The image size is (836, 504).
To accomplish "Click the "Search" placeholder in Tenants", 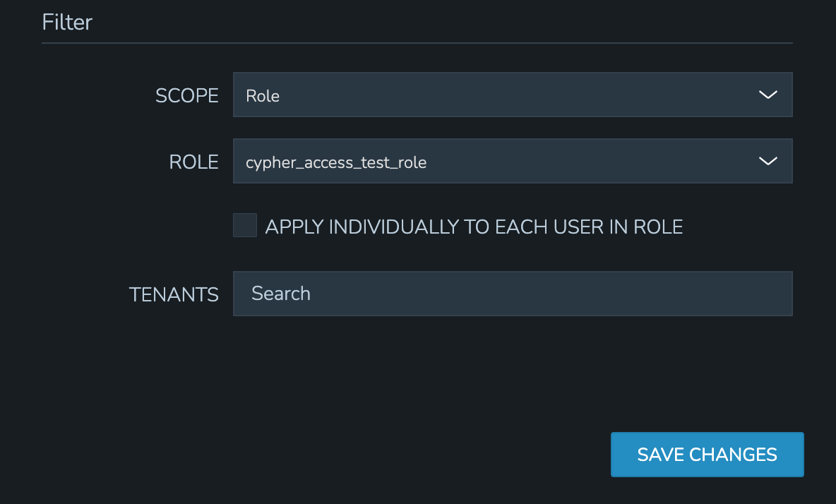I will tap(281, 294).
